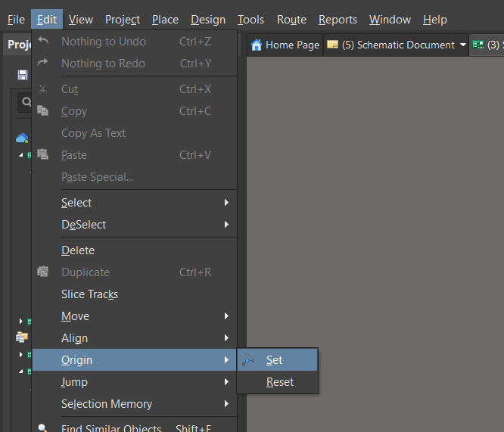Expand the Selection Memory submenu
The width and height of the screenshot is (504, 432).
click(135, 404)
